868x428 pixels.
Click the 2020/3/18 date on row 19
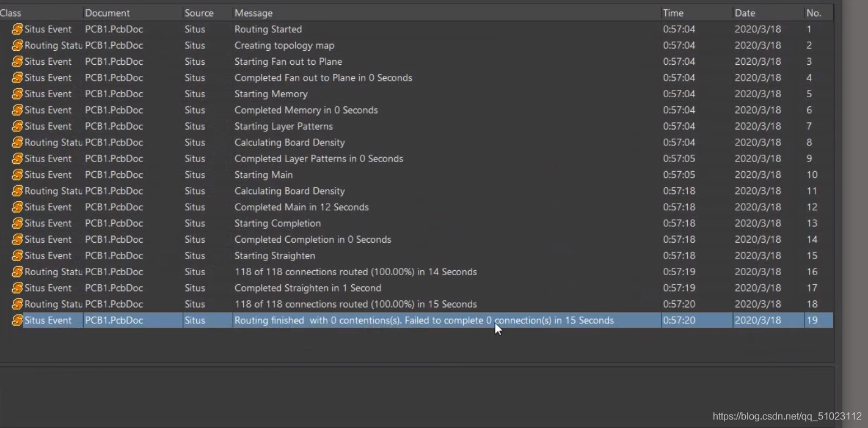[x=757, y=320]
